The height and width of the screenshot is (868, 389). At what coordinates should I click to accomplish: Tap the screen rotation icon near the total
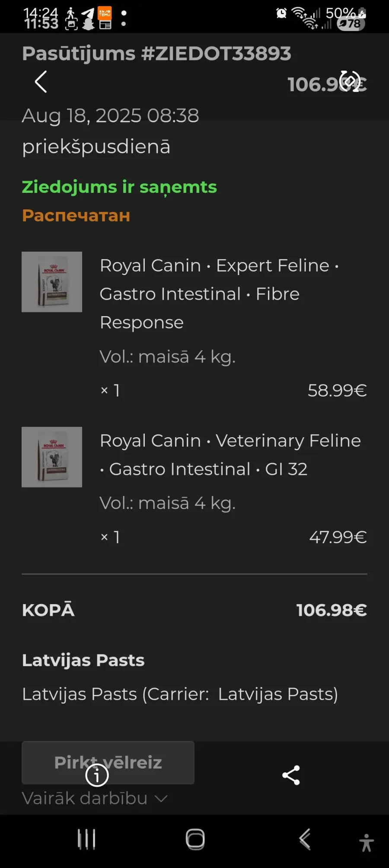[x=350, y=81]
